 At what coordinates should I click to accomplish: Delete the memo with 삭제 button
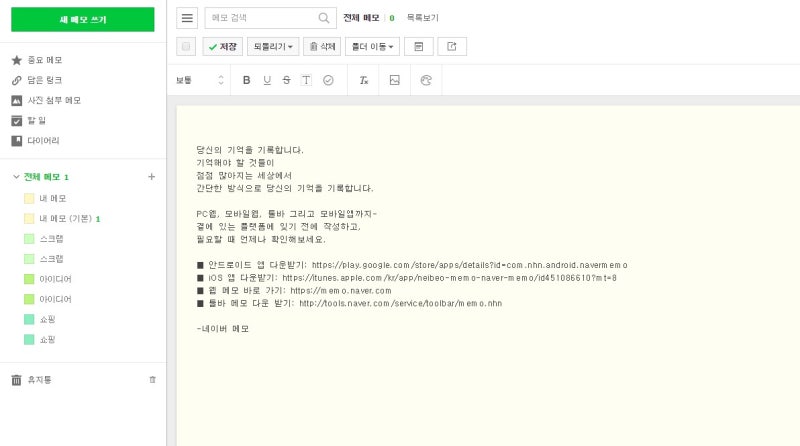click(322, 46)
